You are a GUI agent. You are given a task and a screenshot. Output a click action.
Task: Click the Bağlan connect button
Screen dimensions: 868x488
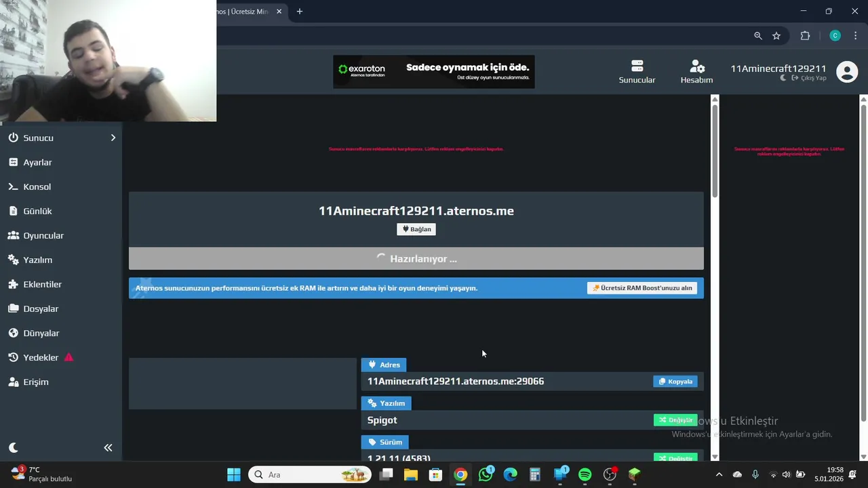pos(416,229)
